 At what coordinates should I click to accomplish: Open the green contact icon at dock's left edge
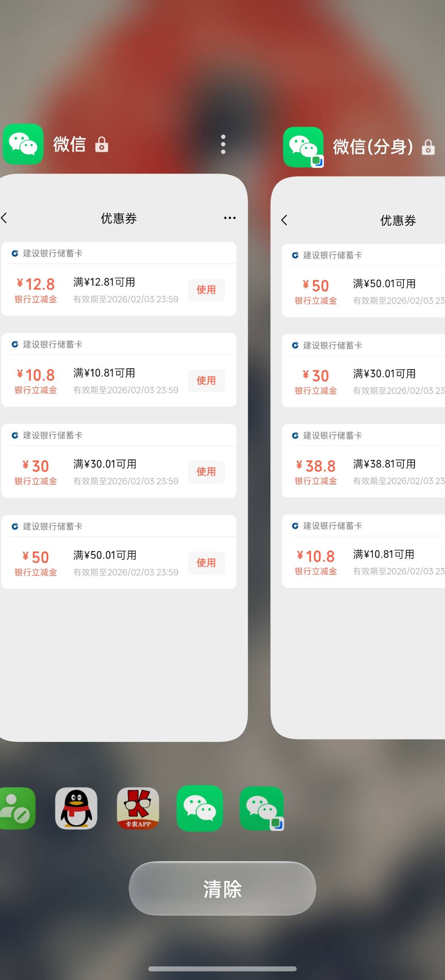coord(16,808)
